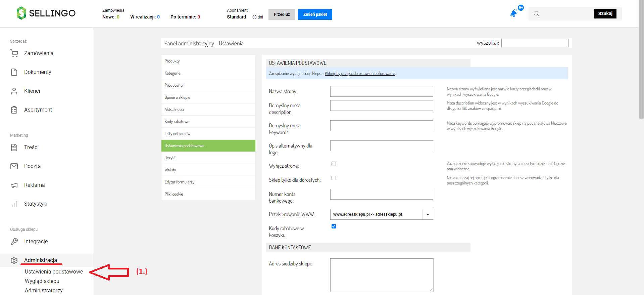Select Wygląd sklepu submenu item

click(42, 281)
